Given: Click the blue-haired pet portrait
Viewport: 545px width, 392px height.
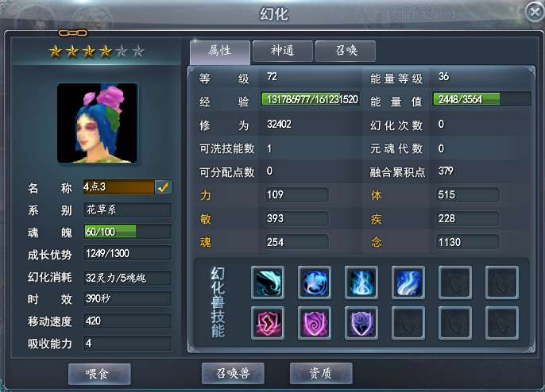Looking at the screenshot, I should coord(97,123).
